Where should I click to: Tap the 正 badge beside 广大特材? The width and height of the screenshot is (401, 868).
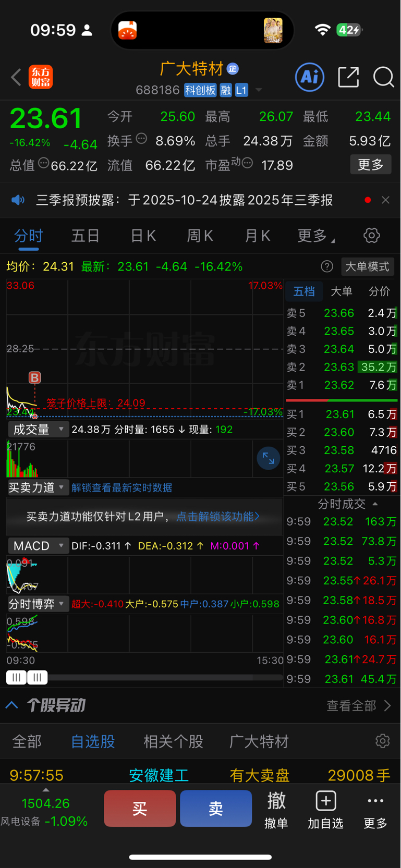pos(233,68)
